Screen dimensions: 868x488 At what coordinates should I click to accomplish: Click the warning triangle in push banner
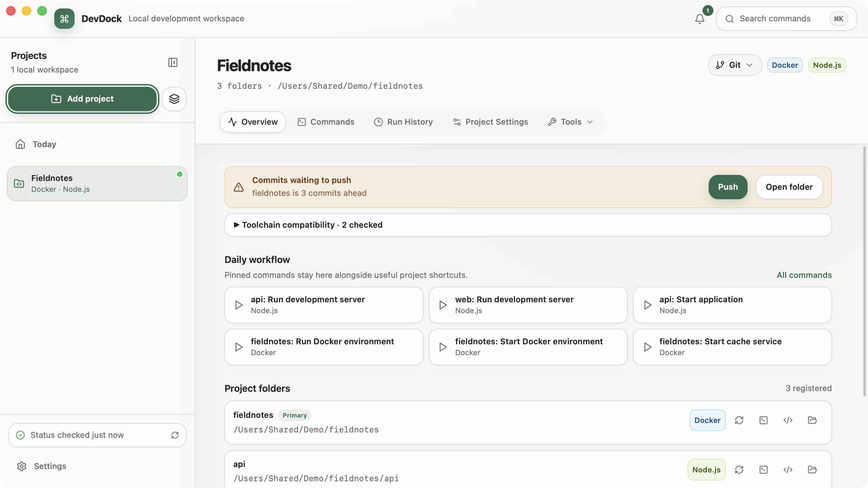tap(239, 187)
